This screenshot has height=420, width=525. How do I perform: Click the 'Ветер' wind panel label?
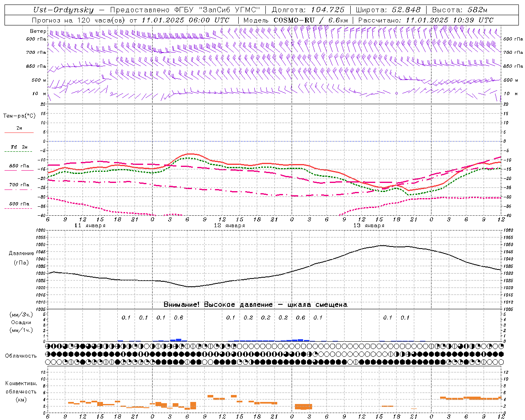pyautogui.click(x=38, y=31)
